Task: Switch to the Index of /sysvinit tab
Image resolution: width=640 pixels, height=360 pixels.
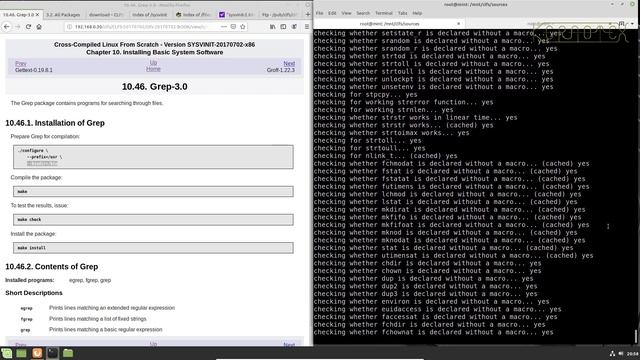Action: pos(149,15)
